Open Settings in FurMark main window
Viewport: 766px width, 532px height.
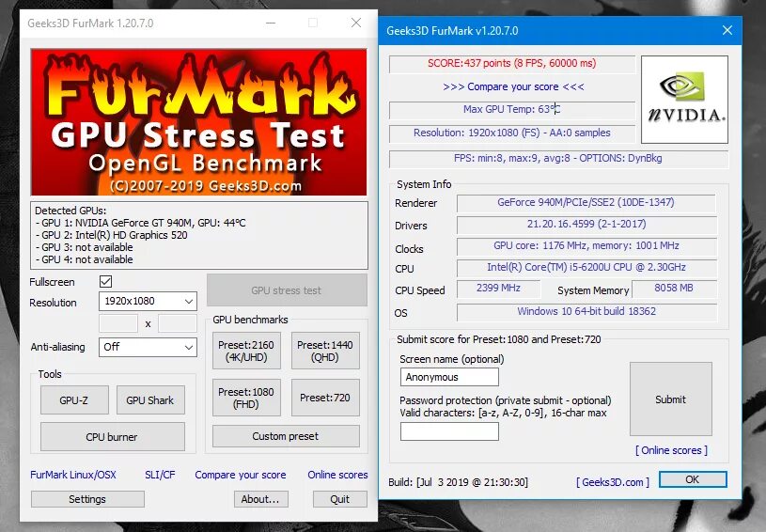tap(87, 499)
